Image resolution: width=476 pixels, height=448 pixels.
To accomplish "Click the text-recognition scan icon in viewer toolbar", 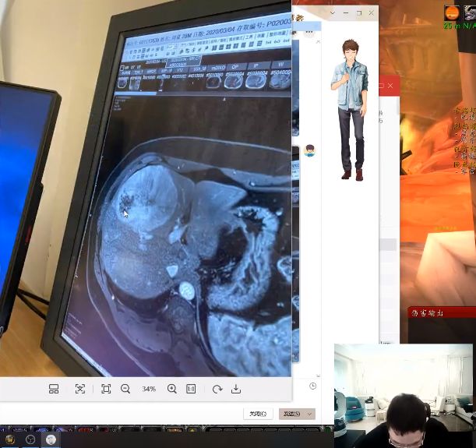I will pyautogui.click(x=79, y=389).
